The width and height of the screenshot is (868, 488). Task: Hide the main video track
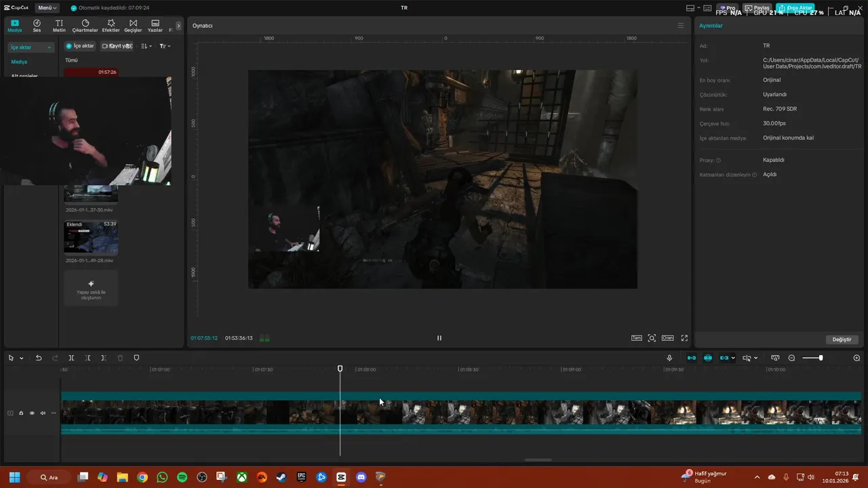click(x=32, y=413)
